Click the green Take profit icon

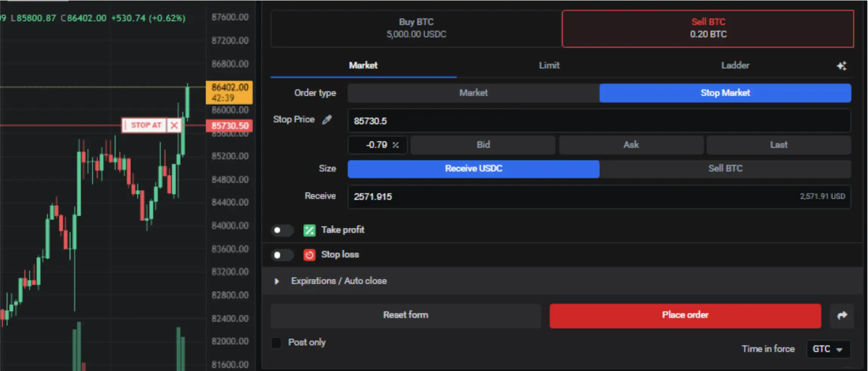click(x=309, y=230)
